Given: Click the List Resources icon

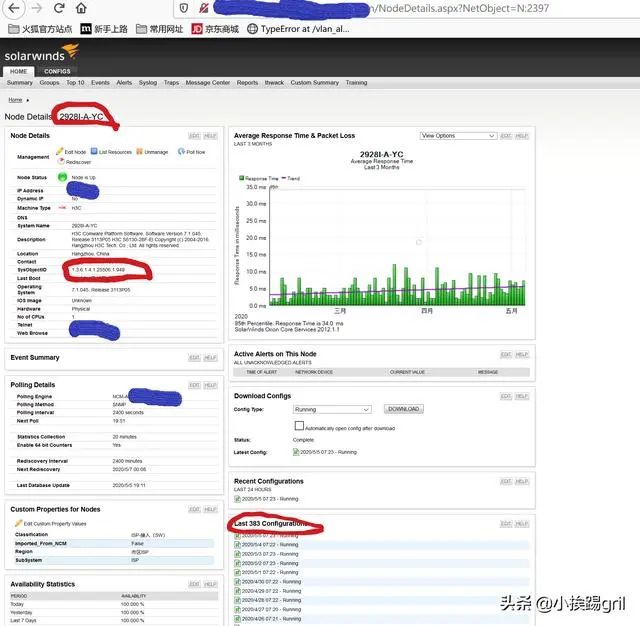Looking at the screenshot, I should coord(94,151).
